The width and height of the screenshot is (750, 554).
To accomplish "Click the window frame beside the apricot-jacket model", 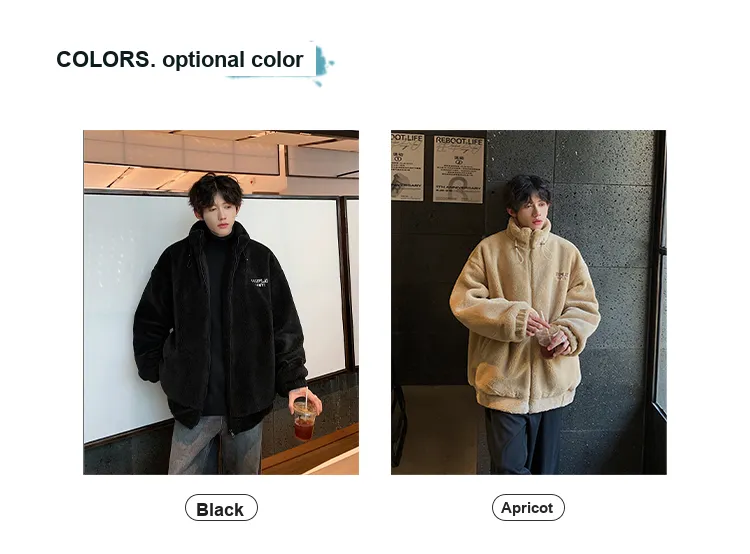I will click(x=659, y=302).
